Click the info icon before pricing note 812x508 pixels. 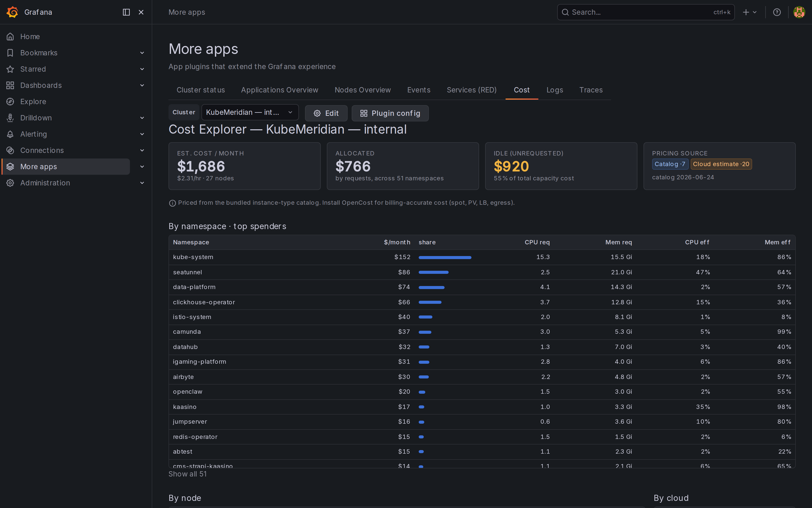coord(173,203)
